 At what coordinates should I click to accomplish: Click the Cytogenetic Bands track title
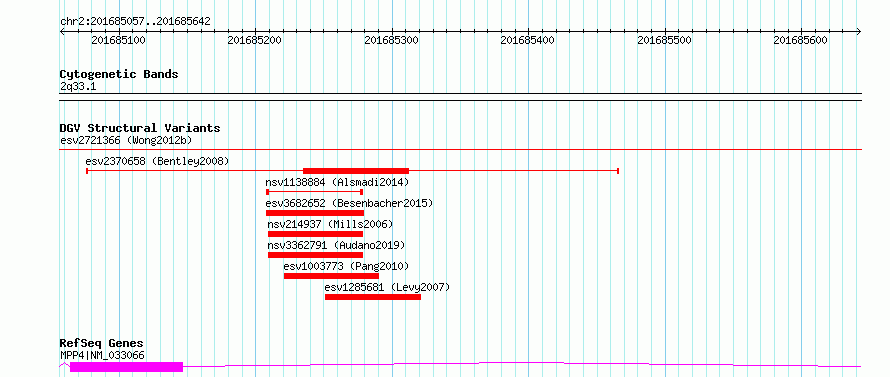(x=119, y=74)
